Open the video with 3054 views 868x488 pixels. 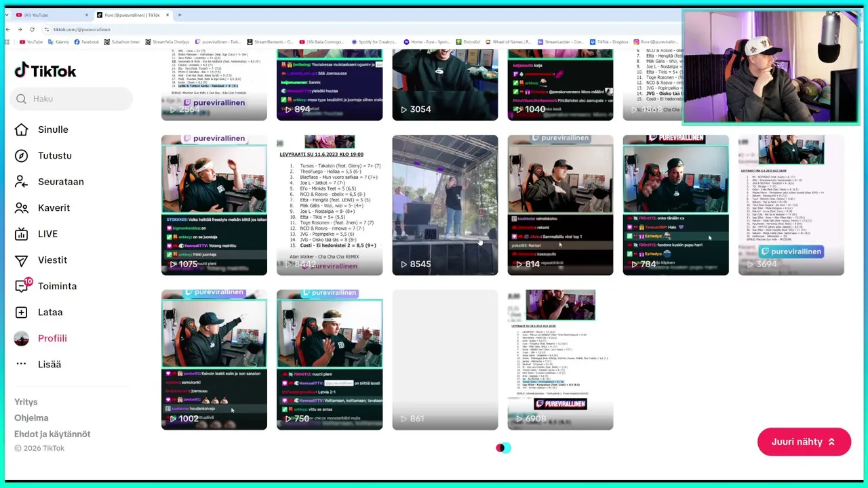pyautogui.click(x=445, y=85)
